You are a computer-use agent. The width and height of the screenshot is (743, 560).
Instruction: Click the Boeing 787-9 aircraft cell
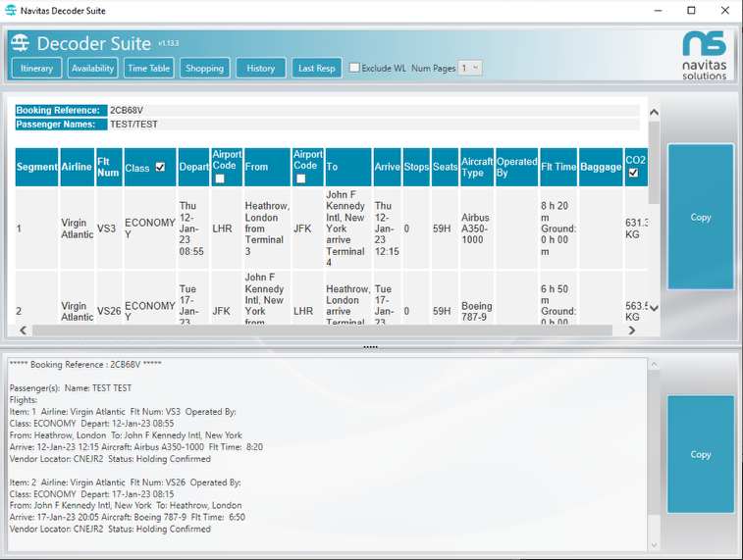pos(477,311)
